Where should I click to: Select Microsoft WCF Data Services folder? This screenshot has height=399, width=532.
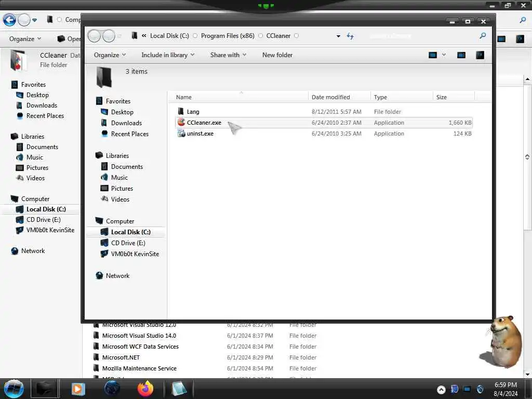tap(140, 347)
